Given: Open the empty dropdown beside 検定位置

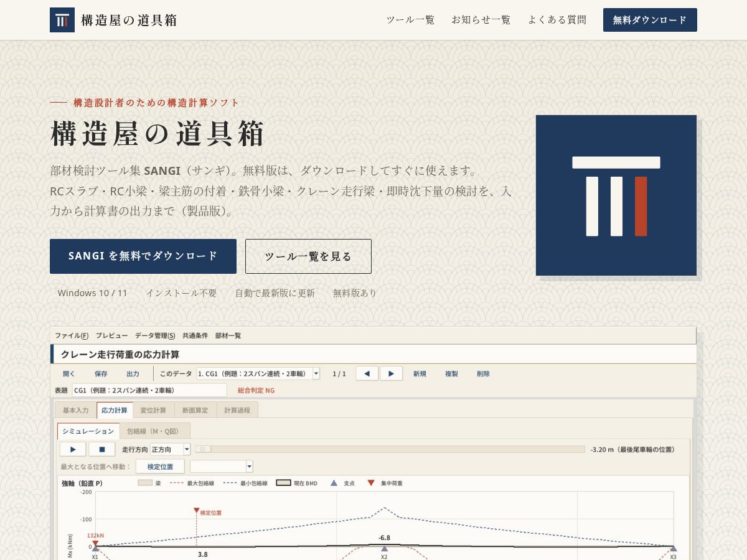Looking at the screenshot, I should (x=221, y=467).
